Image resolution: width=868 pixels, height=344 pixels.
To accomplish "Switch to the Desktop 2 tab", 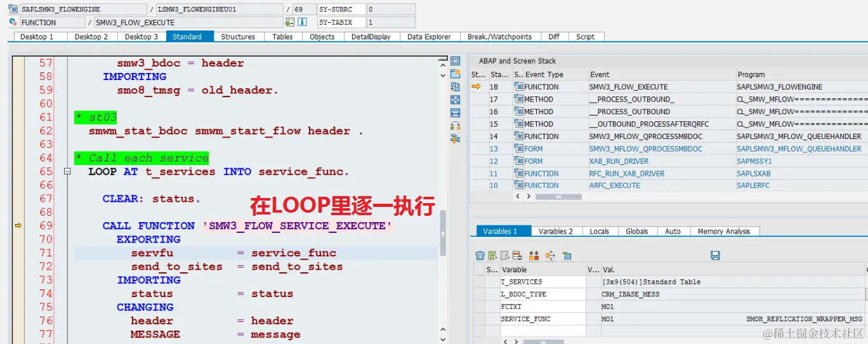I will pos(91,37).
